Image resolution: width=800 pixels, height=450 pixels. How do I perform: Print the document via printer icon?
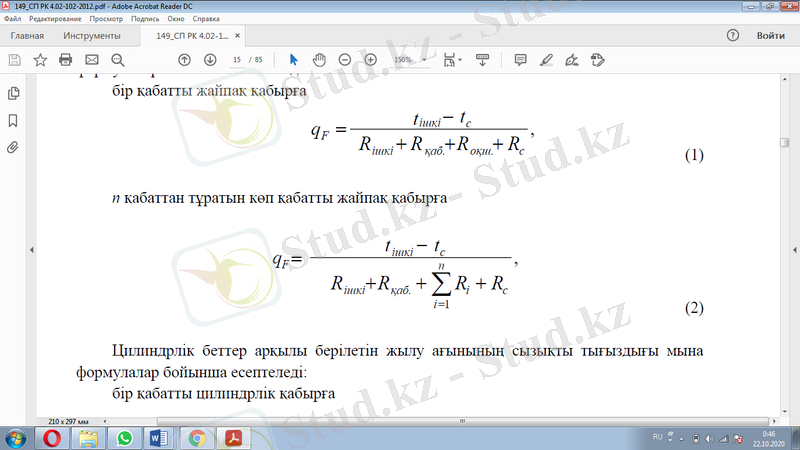(x=66, y=60)
